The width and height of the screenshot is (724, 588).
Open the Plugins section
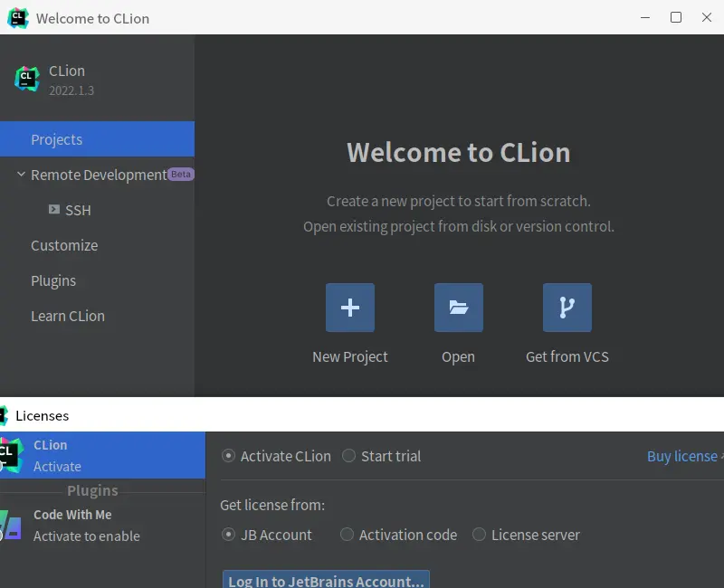(97, 280)
